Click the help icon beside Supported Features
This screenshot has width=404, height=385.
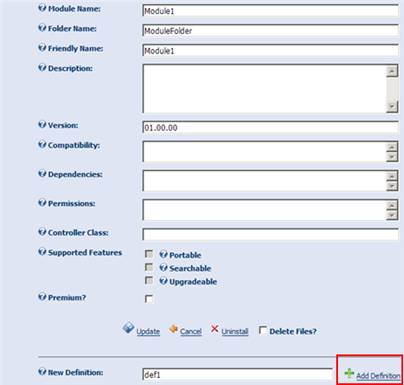pyautogui.click(x=42, y=252)
